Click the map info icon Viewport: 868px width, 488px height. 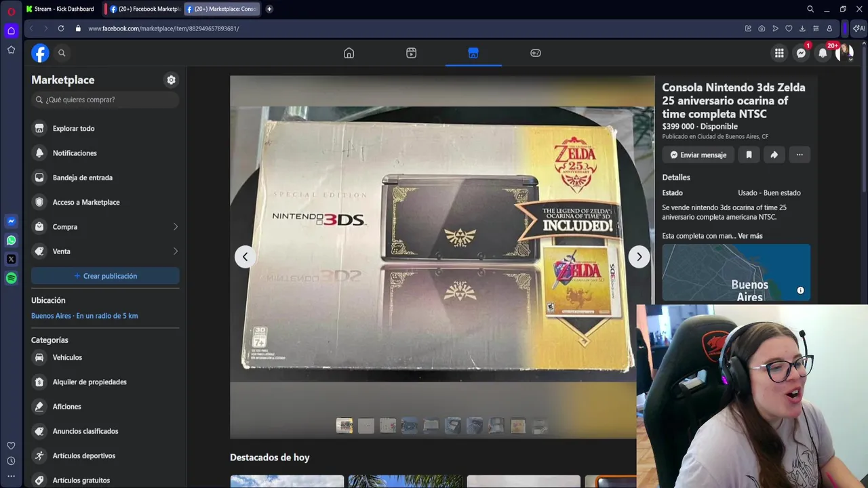800,290
